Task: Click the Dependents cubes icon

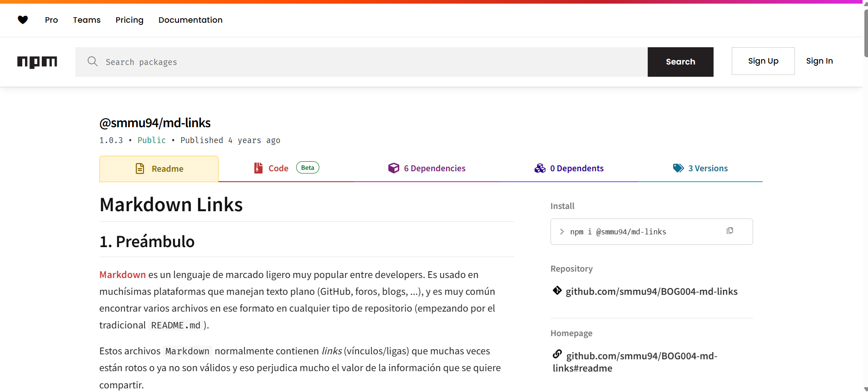Action: coord(540,168)
